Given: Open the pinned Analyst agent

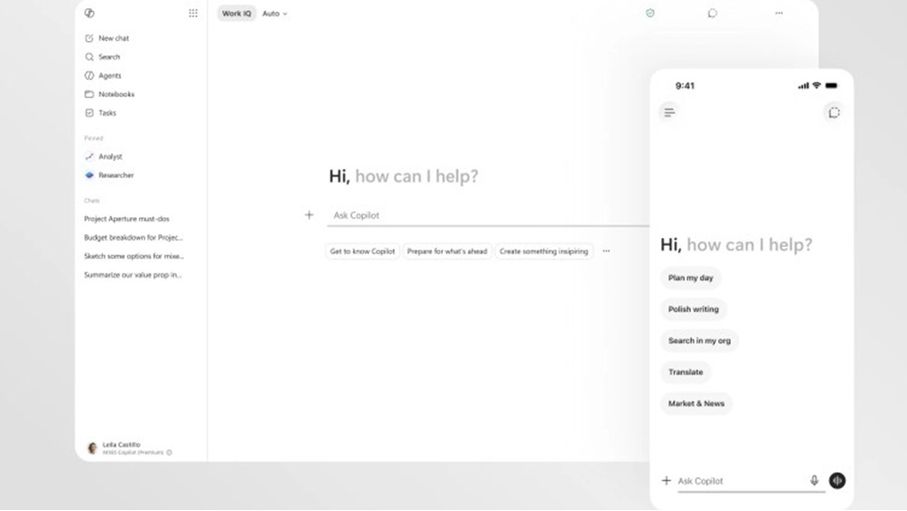Looking at the screenshot, I should pyautogui.click(x=108, y=156).
